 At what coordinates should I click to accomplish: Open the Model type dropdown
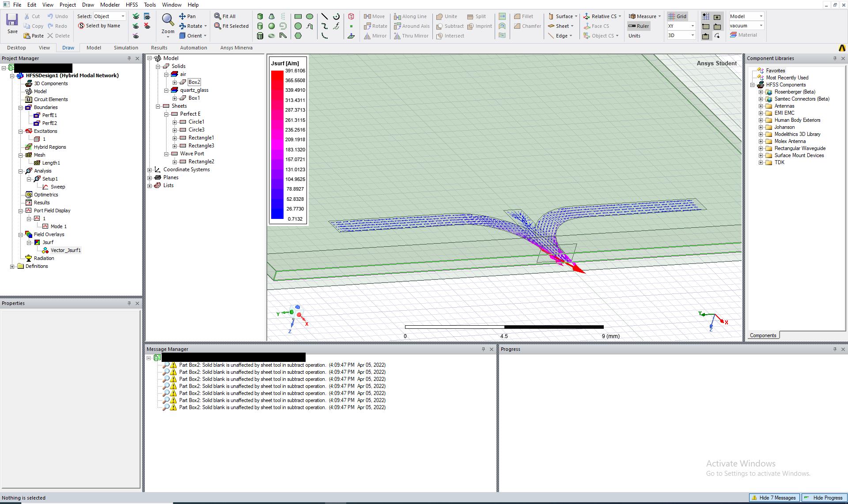point(746,16)
